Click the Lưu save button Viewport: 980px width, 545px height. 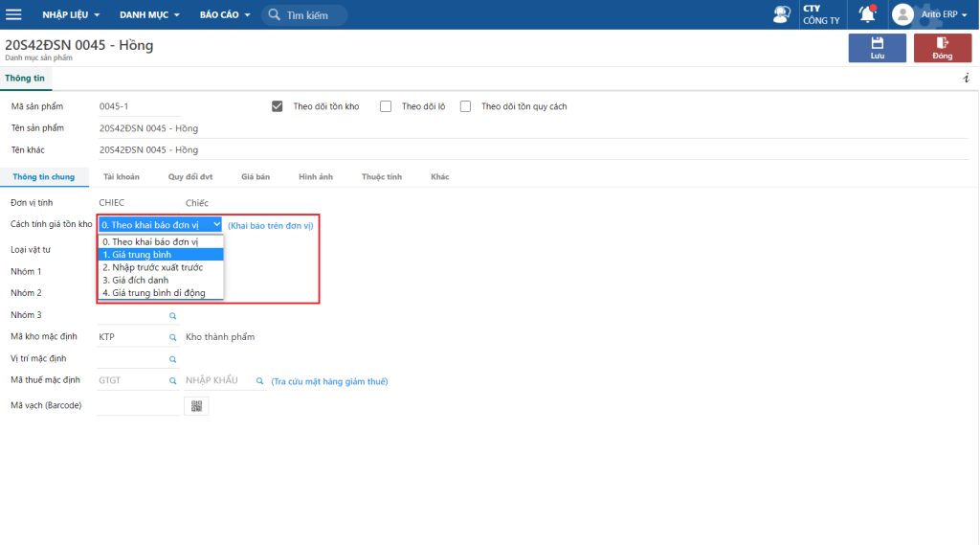pyautogui.click(x=878, y=48)
